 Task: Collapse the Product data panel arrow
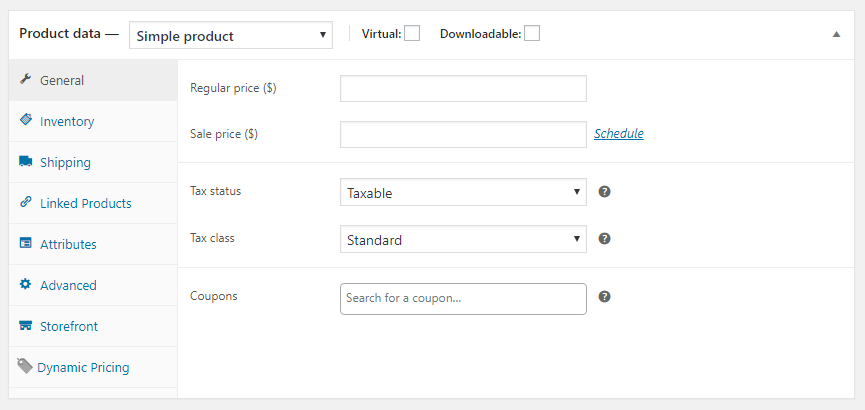(x=836, y=34)
